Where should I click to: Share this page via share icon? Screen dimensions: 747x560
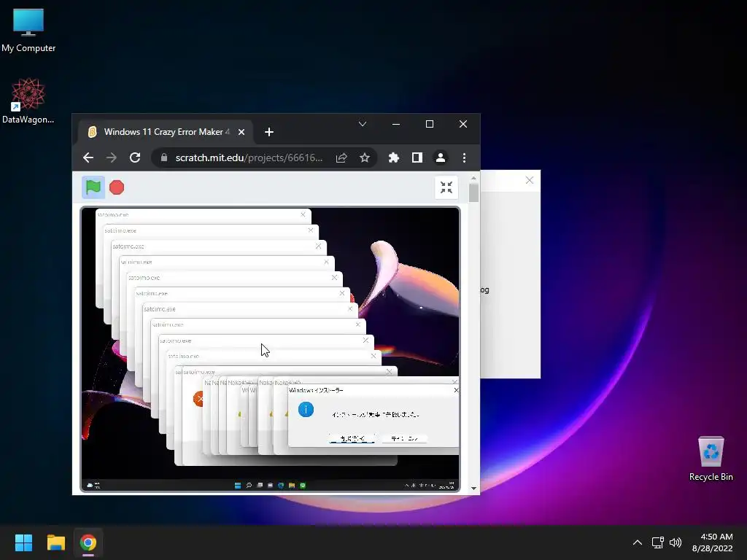[341, 157]
